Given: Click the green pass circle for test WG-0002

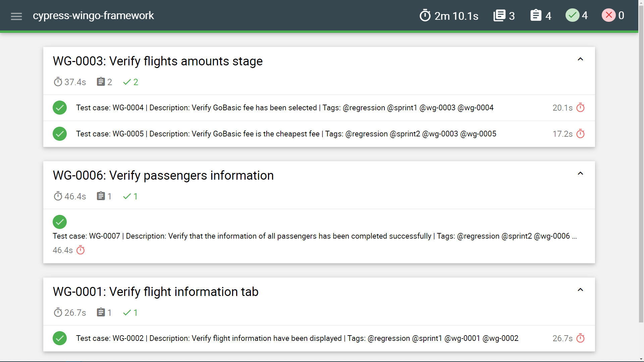Looking at the screenshot, I should 60,338.
